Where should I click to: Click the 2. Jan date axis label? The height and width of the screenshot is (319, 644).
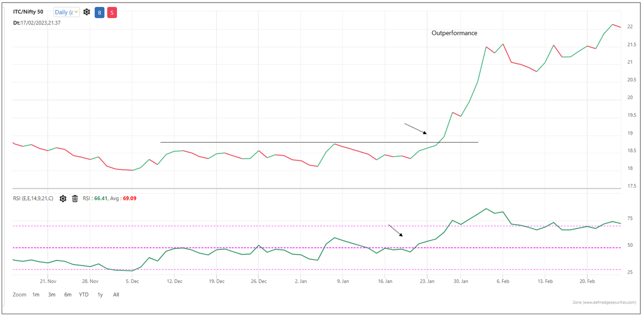tap(301, 281)
